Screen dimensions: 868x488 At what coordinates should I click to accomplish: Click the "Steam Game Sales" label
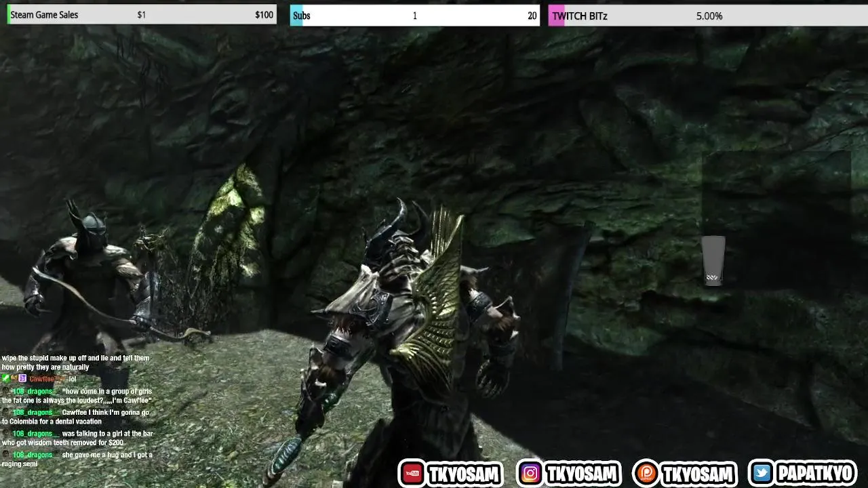[44, 15]
